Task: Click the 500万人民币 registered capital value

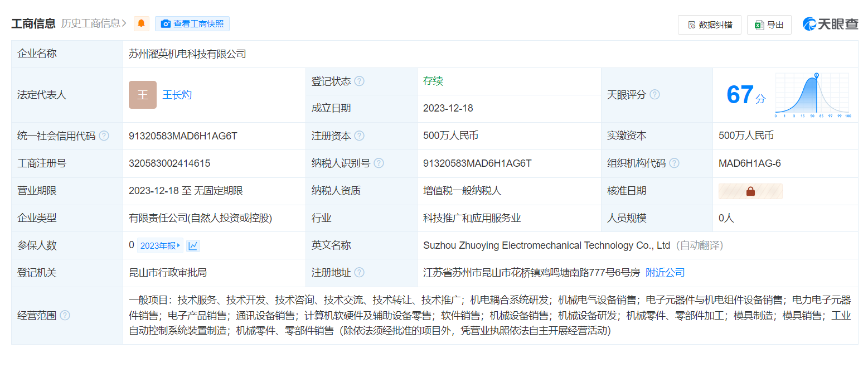Action: 451,136
